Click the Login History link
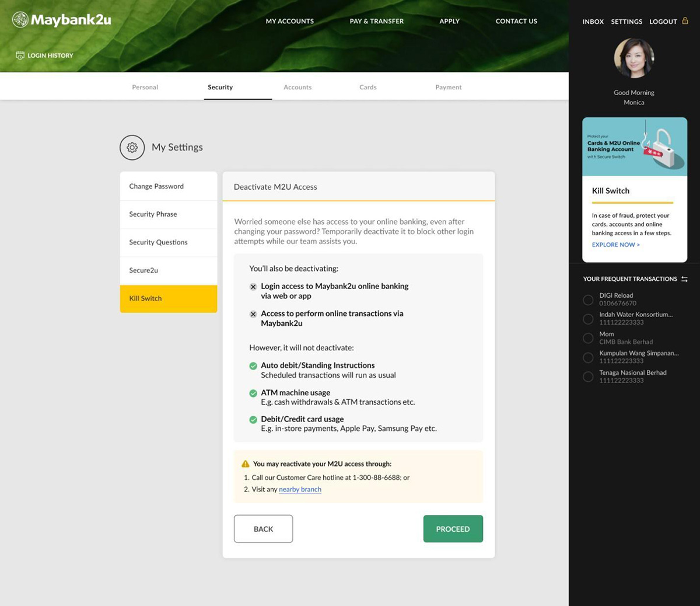The height and width of the screenshot is (606, 700). pos(51,55)
